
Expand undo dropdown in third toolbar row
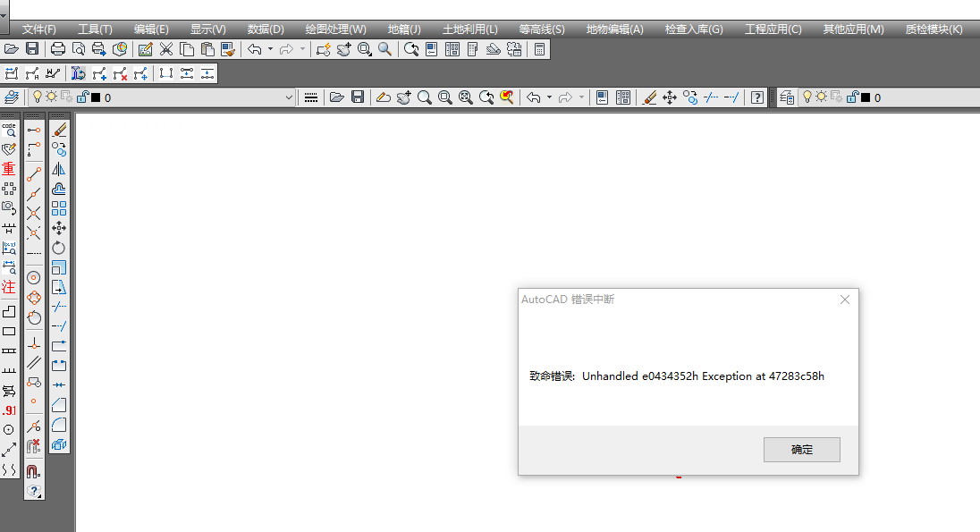[x=549, y=97]
